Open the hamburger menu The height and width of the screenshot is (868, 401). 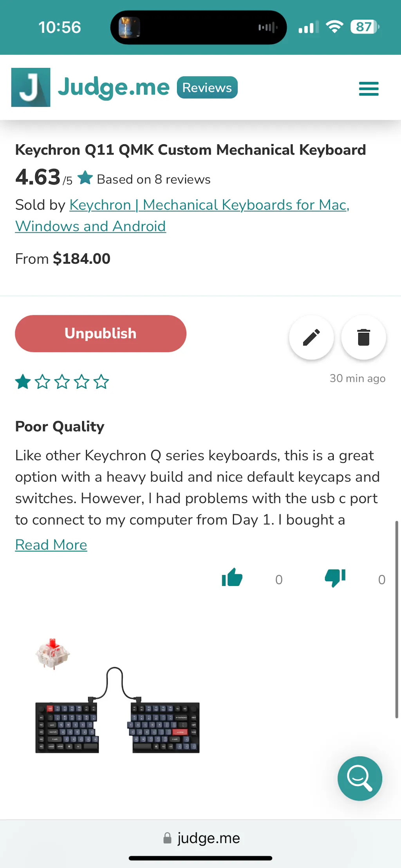point(368,88)
